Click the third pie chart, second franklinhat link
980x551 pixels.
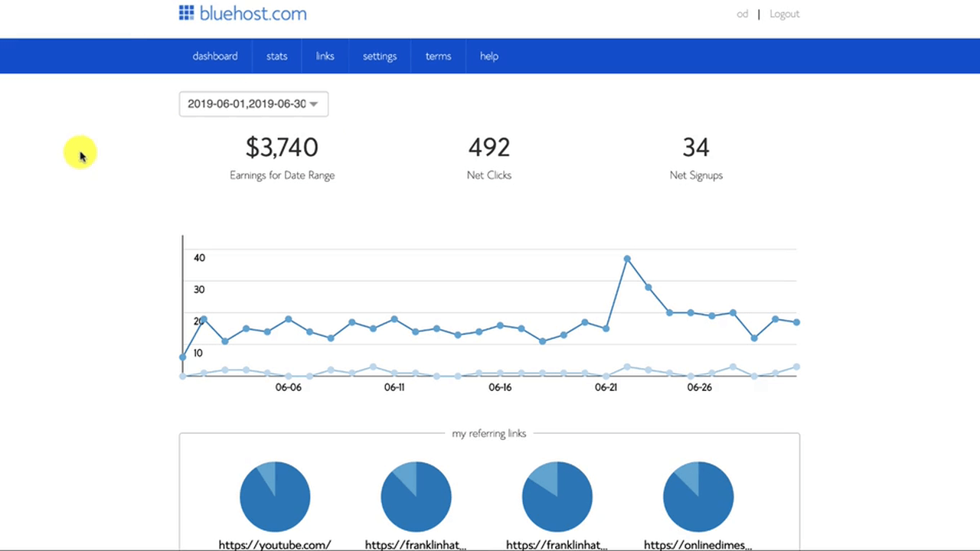pyautogui.click(x=557, y=497)
